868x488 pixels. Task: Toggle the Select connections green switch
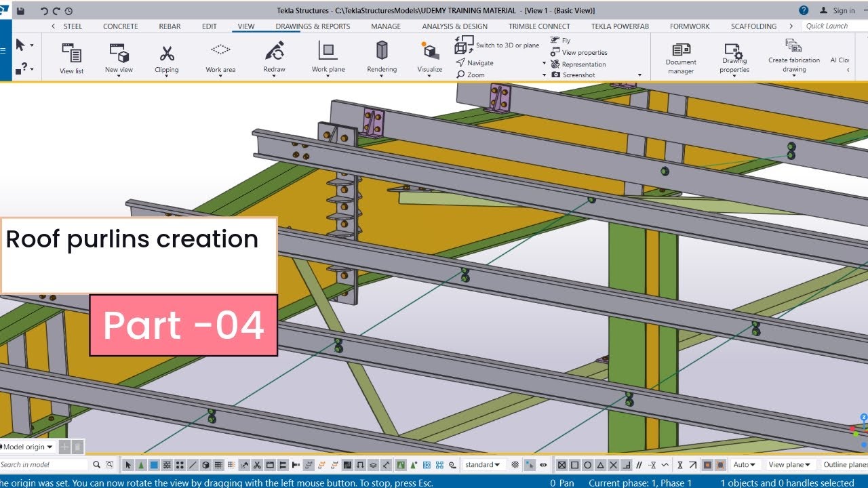[140, 465]
